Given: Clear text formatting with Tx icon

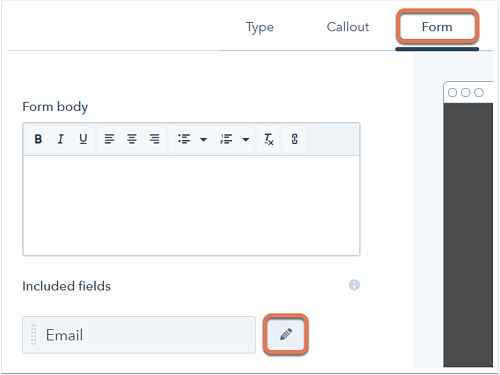Looking at the screenshot, I should [x=269, y=139].
